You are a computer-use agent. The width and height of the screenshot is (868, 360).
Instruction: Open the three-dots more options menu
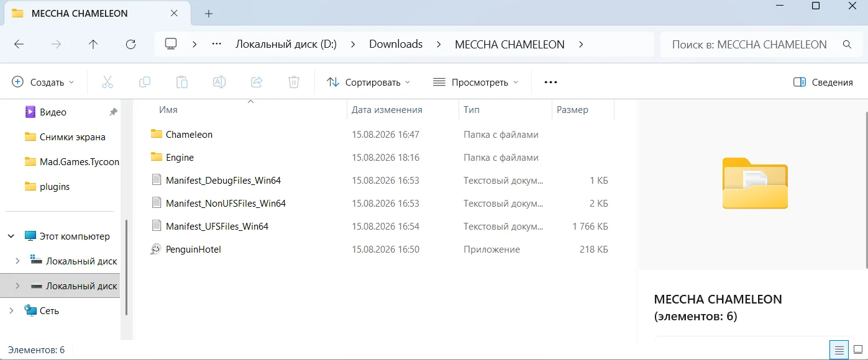pyautogui.click(x=550, y=82)
